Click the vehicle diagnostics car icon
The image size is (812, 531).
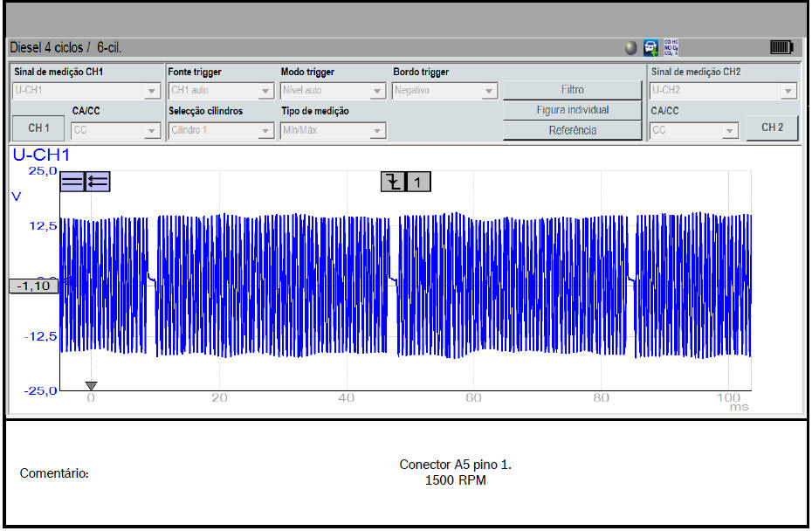tap(651, 47)
